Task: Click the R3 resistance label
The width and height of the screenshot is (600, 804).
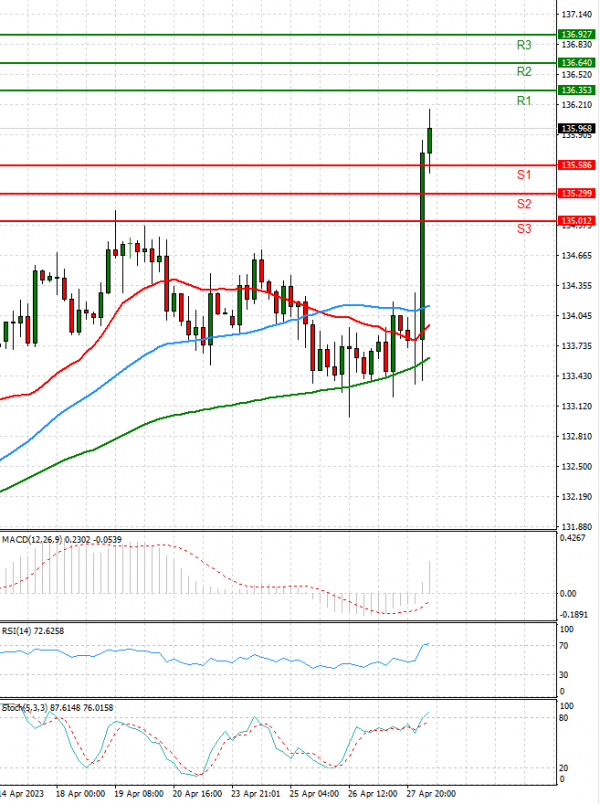Action: pyautogui.click(x=524, y=45)
